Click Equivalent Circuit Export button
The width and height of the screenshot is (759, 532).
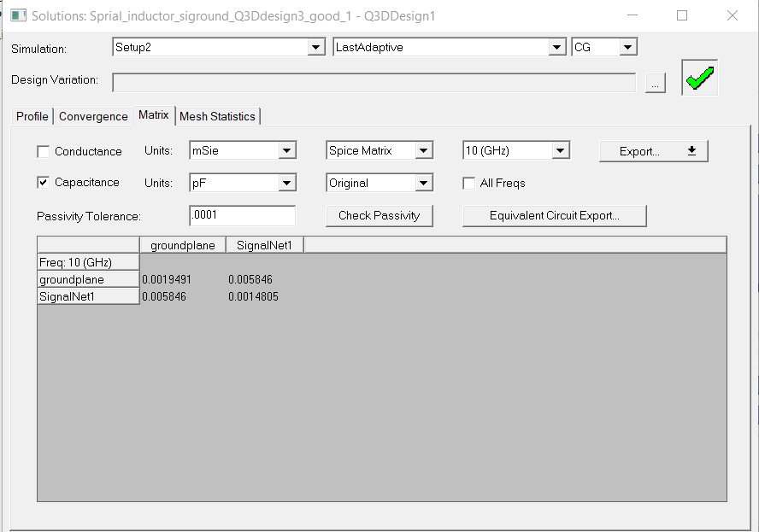tap(554, 216)
